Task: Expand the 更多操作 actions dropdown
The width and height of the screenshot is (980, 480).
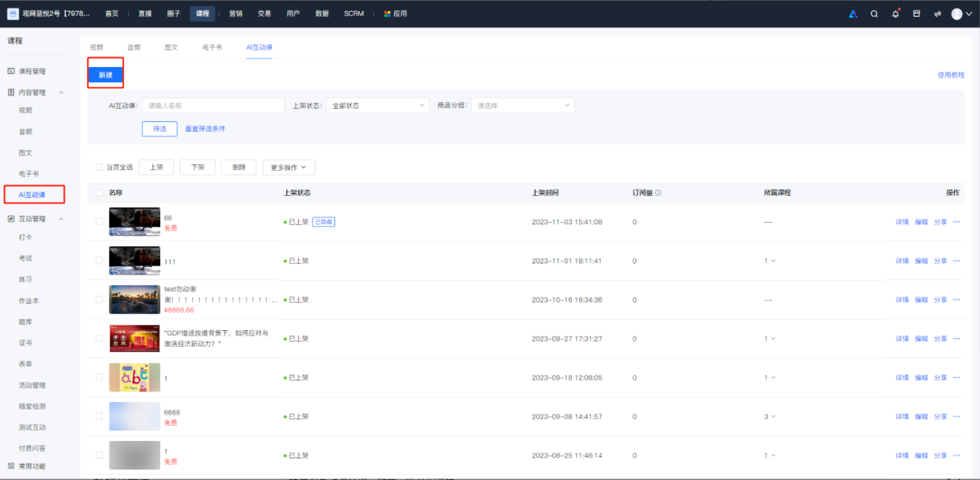Action: (x=288, y=167)
